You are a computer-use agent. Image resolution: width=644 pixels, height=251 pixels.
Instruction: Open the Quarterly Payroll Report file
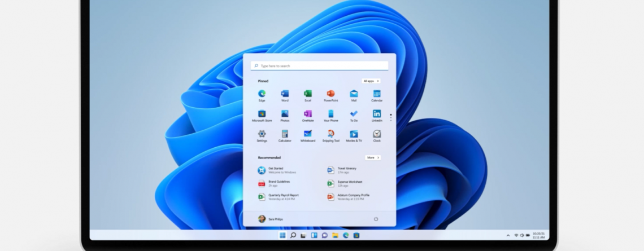pos(282,197)
